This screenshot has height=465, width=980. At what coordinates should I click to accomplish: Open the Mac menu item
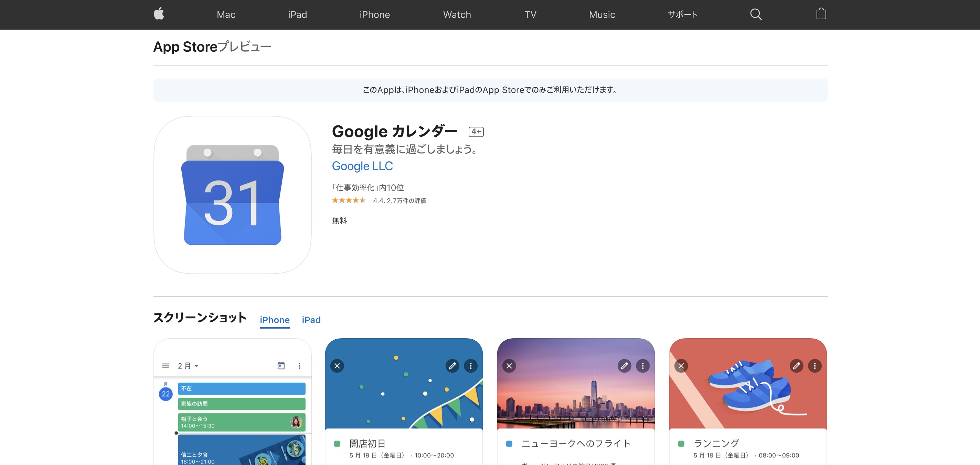click(x=226, y=14)
